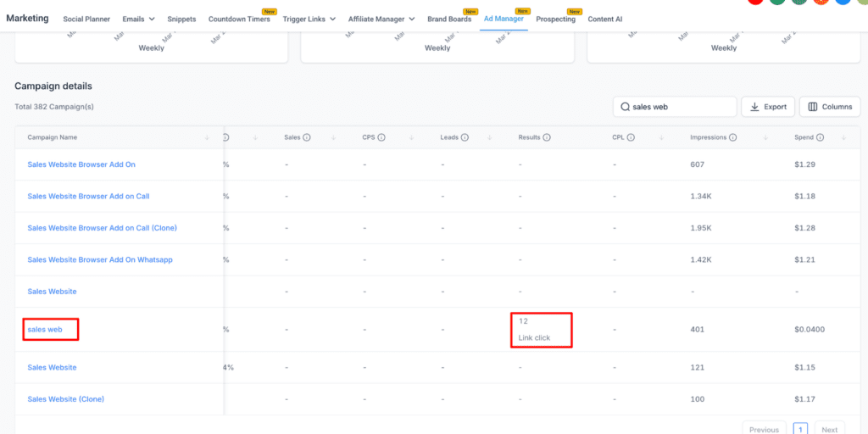This screenshot has width=868, height=434.
Task: Select the 1.42K impressions value
Action: pyautogui.click(x=701, y=259)
